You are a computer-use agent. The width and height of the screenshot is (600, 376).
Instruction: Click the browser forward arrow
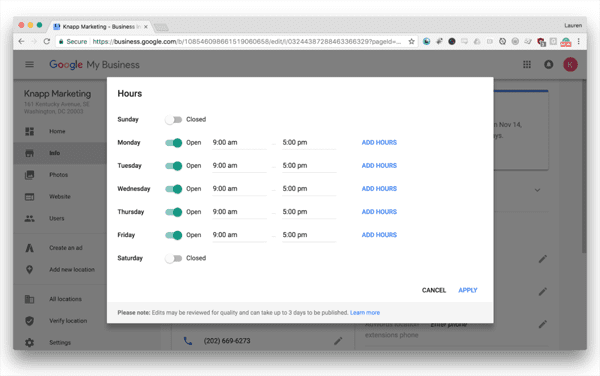pos(34,41)
